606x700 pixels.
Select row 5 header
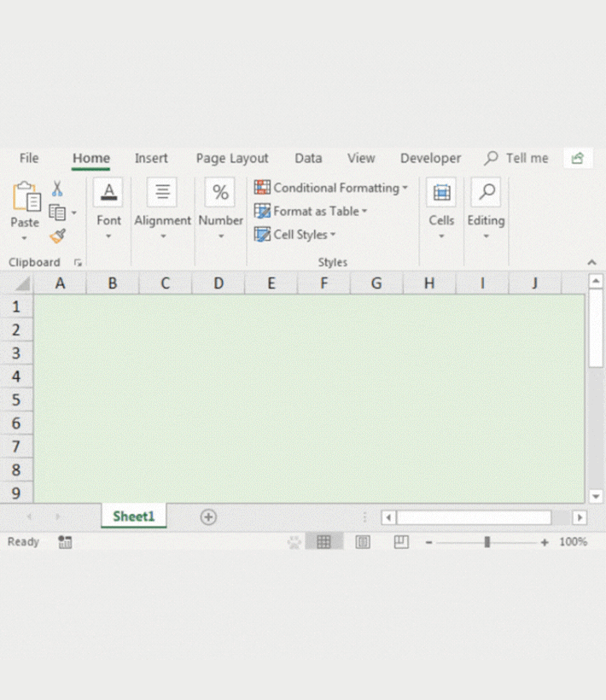[x=16, y=400]
